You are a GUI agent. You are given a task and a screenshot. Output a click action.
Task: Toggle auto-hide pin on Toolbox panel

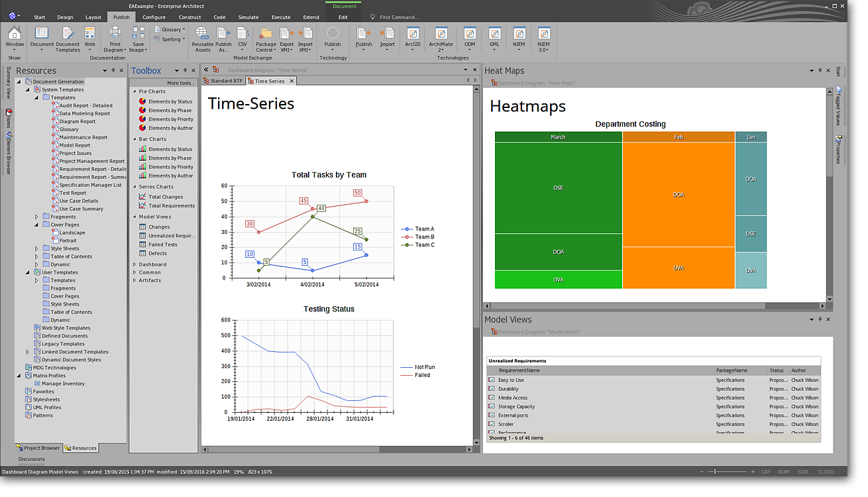(185, 70)
